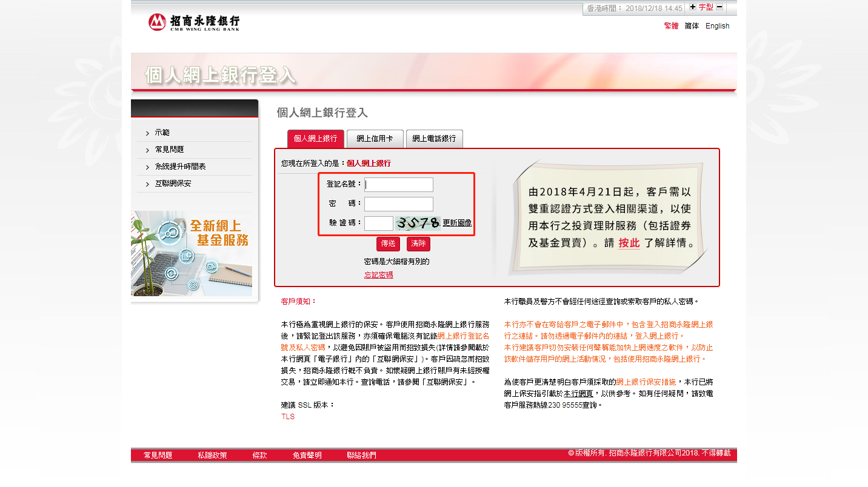Decrease font size with minus icon
The width and height of the screenshot is (868, 487).
click(719, 7)
